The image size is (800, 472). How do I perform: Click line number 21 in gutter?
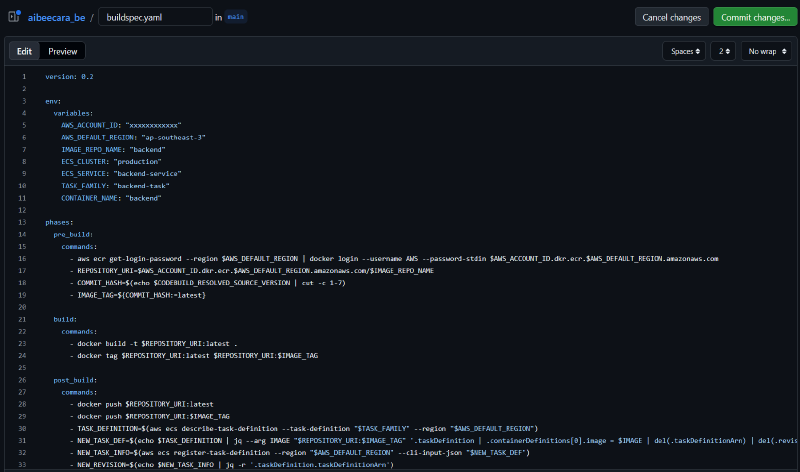[x=22, y=319]
